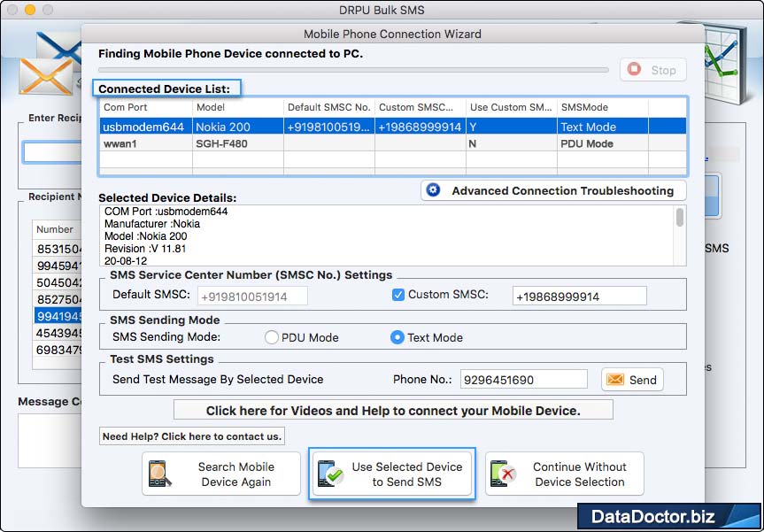Click the Com Port column header
The width and height of the screenshot is (764, 532).
(146, 107)
